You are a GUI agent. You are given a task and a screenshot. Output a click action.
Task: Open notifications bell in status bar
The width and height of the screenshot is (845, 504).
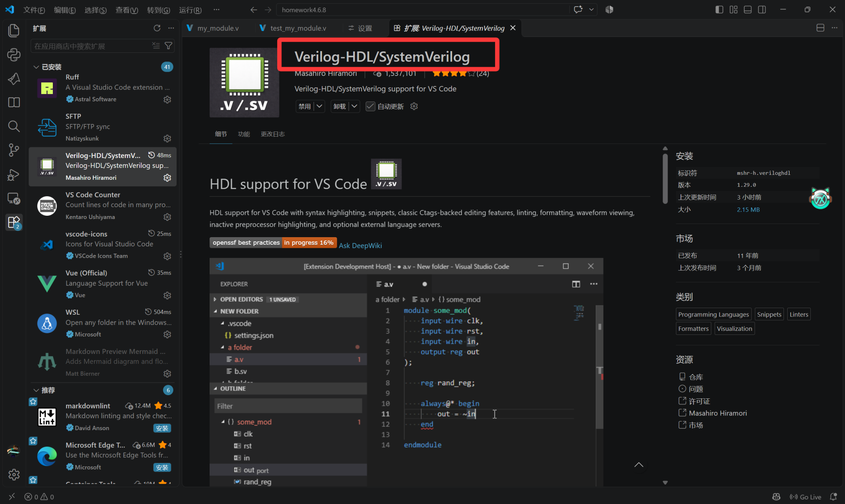(833, 497)
